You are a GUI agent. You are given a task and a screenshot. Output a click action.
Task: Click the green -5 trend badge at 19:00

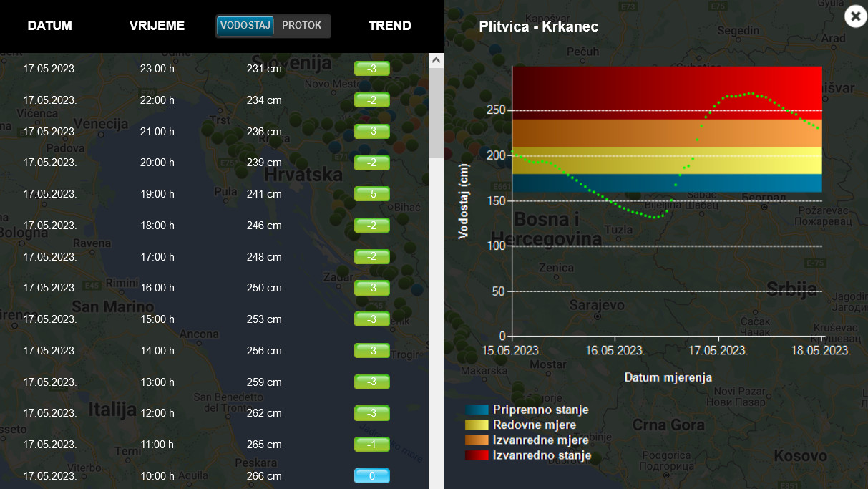pyautogui.click(x=372, y=194)
